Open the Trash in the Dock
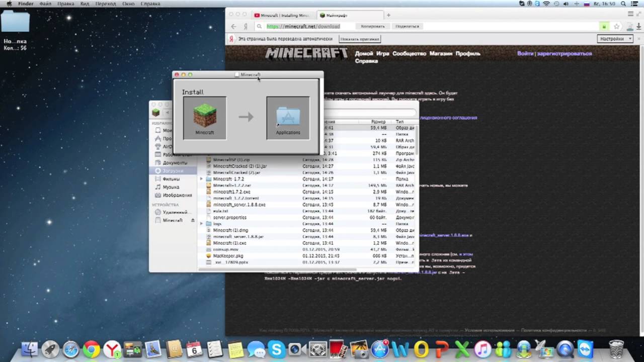 (x=616, y=348)
